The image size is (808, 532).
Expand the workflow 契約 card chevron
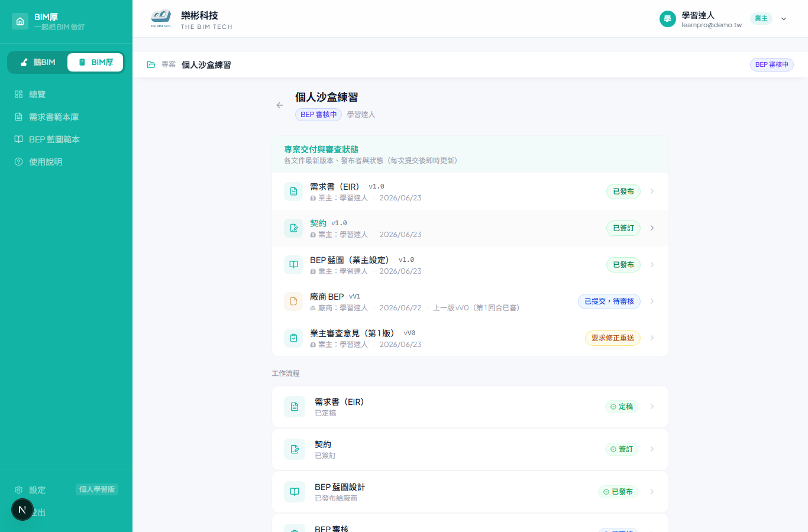tap(652, 449)
